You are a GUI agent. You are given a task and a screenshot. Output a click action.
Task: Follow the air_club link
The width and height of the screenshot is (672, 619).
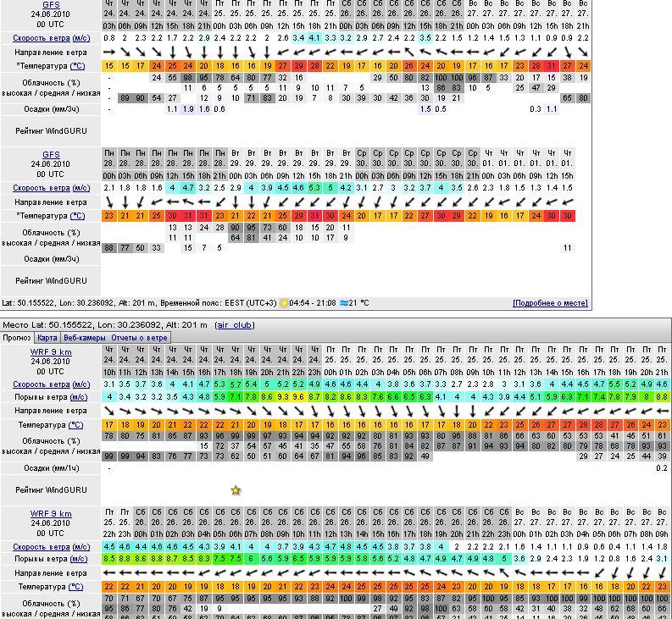tap(235, 325)
